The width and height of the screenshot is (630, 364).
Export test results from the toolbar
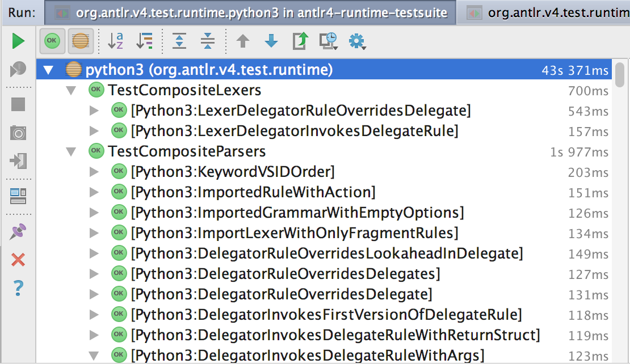click(x=300, y=41)
